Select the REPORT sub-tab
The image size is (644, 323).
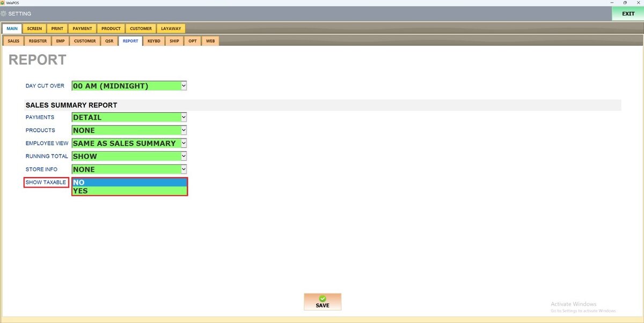point(130,41)
